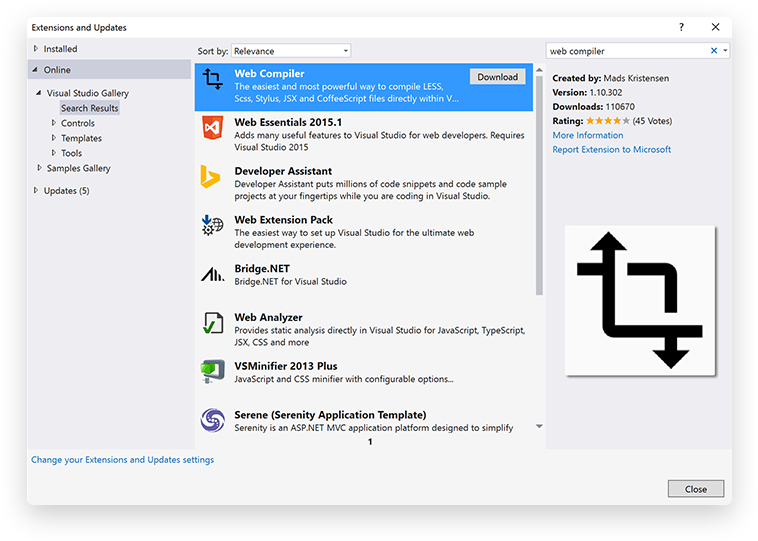Select the Developer Assistant title
The width and height of the screenshot is (758, 541).
[x=283, y=171]
